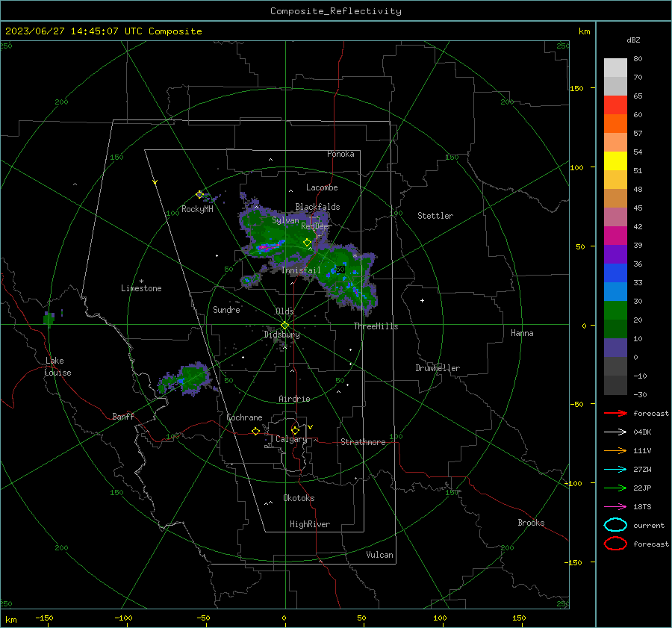The height and width of the screenshot is (628, 672).
Task: Click the Innisfail label
Action: [301, 270]
